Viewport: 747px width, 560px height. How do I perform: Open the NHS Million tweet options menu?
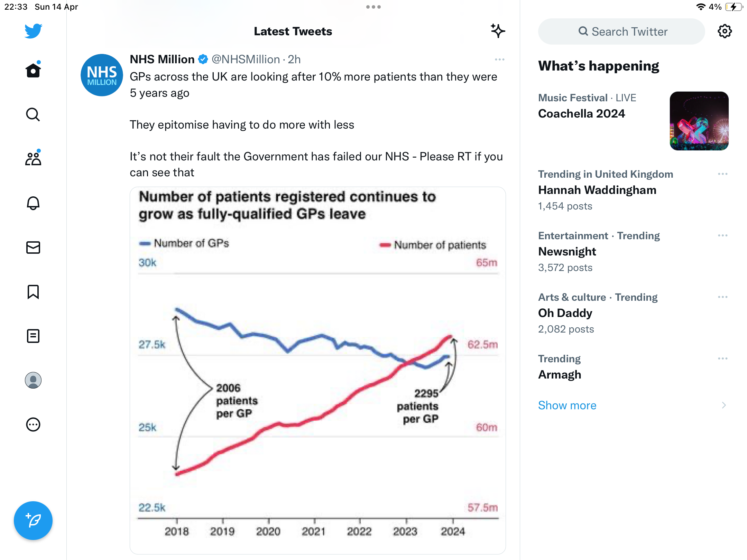500,59
